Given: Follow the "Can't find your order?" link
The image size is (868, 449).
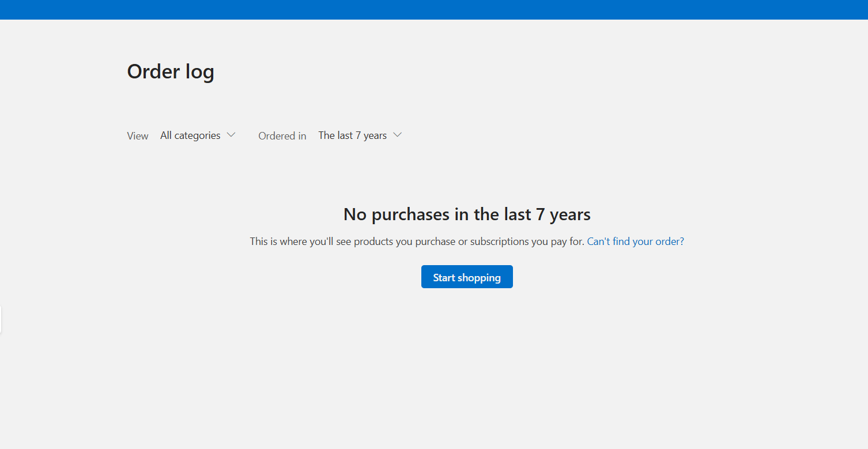Looking at the screenshot, I should pos(635,242).
